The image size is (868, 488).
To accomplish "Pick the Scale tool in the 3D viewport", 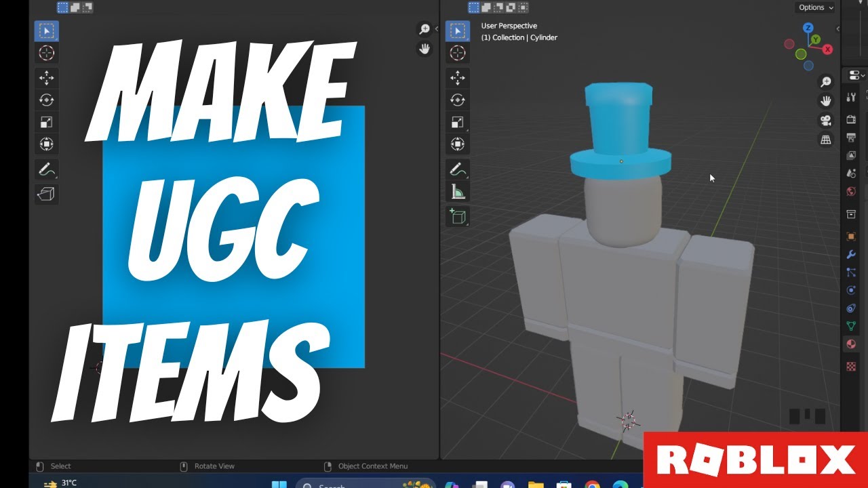I will coord(458,122).
